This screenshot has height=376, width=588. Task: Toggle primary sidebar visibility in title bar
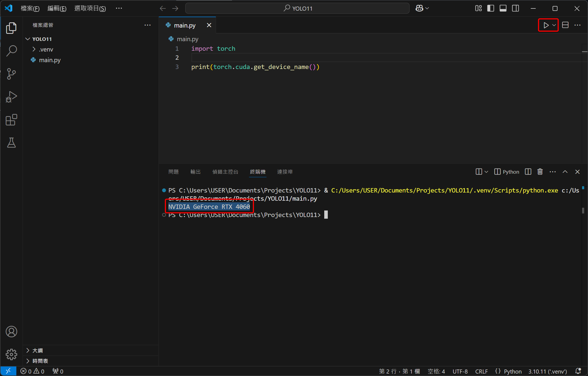490,8
